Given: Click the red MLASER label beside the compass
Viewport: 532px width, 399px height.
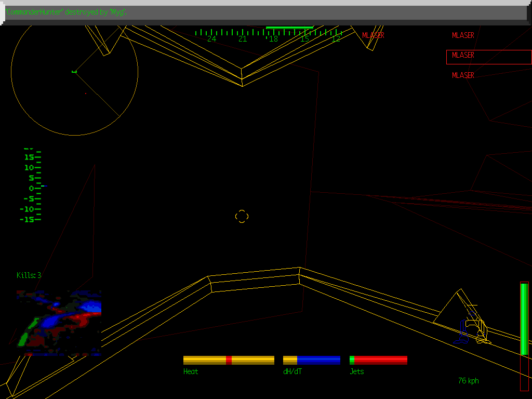Looking at the screenshot, I should (373, 35).
